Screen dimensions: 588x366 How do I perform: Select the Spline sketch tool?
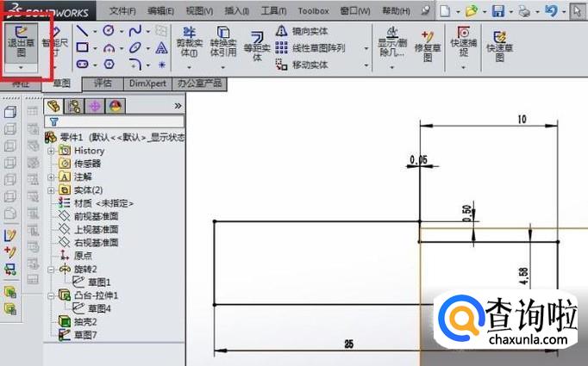point(135,31)
